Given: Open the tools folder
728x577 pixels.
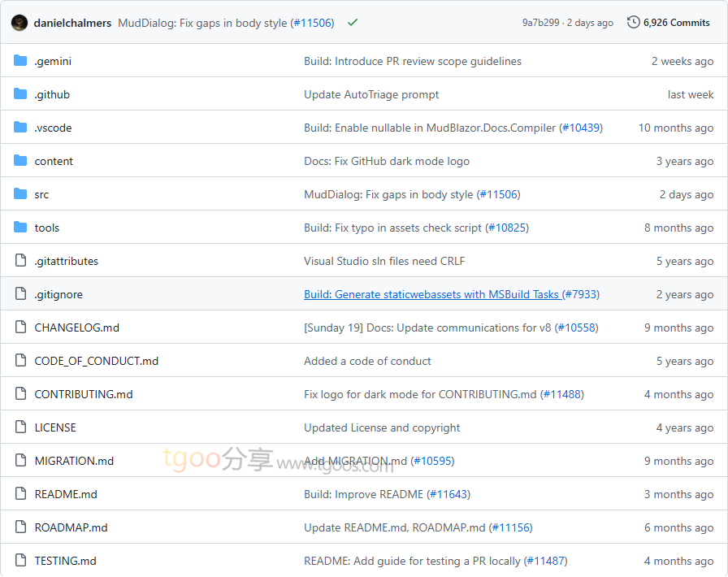Looking at the screenshot, I should click(x=47, y=228).
